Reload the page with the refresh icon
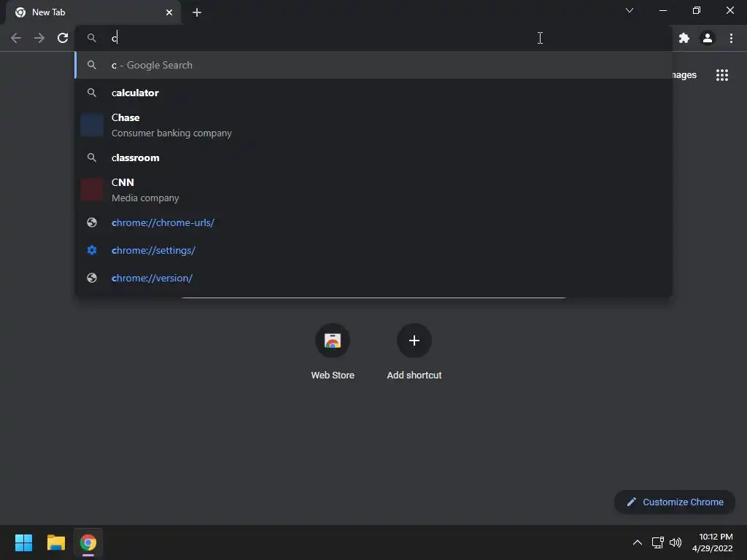The image size is (747, 560). coord(63,38)
